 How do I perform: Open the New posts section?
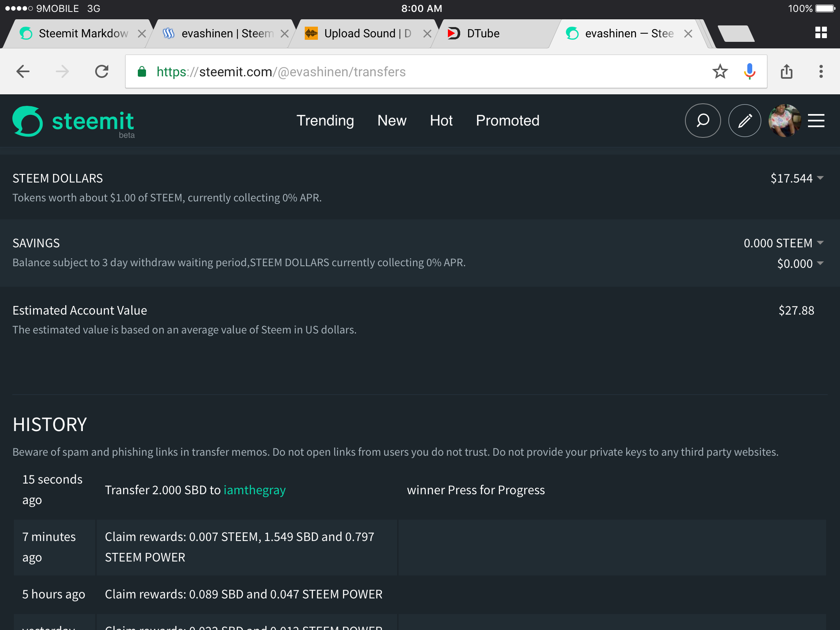tap(392, 121)
